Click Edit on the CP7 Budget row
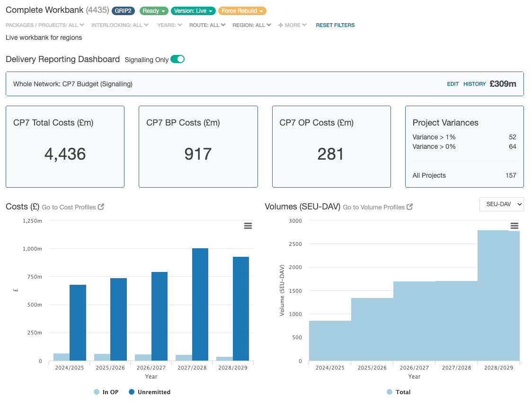The image size is (532, 407). point(453,84)
